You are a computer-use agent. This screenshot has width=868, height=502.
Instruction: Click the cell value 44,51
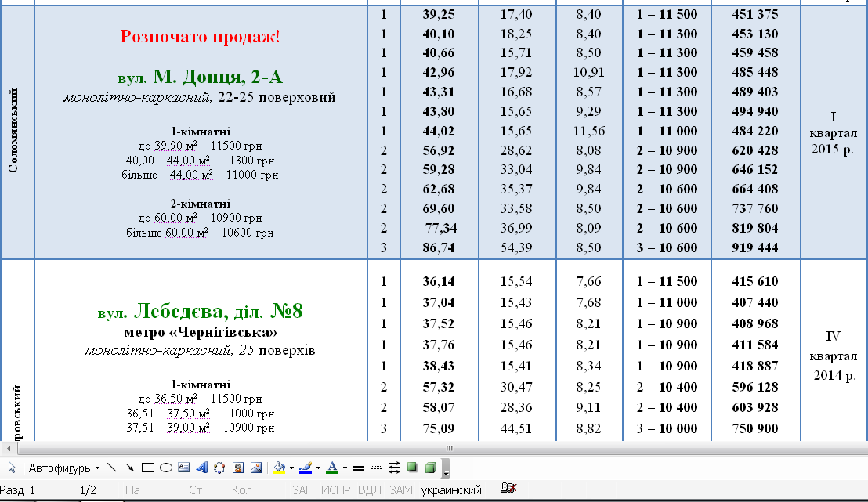click(x=516, y=428)
